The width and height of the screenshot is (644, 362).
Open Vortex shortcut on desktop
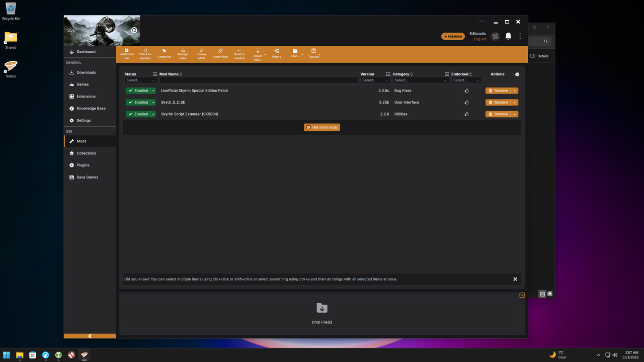coord(11,69)
